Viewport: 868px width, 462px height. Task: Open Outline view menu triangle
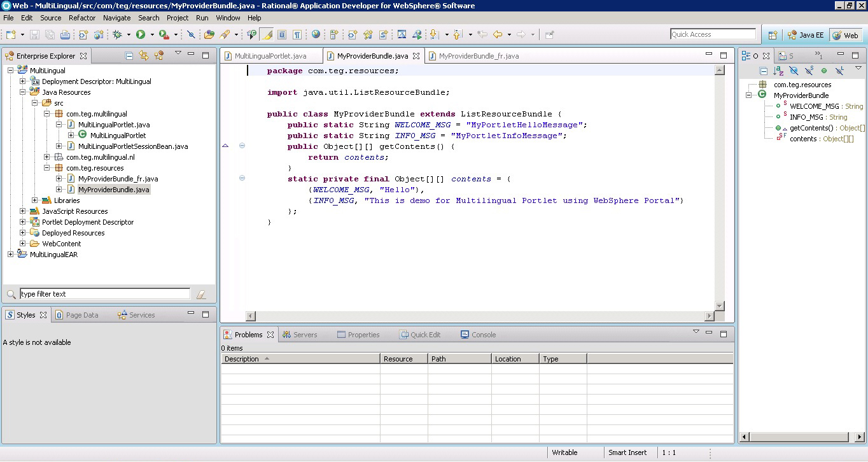[x=858, y=68]
